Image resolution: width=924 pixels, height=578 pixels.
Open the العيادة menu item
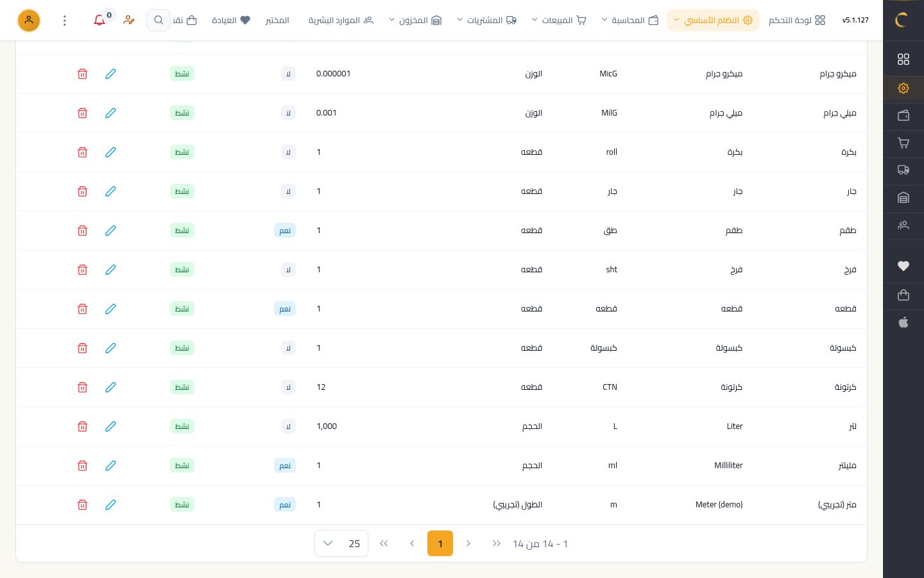pyautogui.click(x=231, y=21)
